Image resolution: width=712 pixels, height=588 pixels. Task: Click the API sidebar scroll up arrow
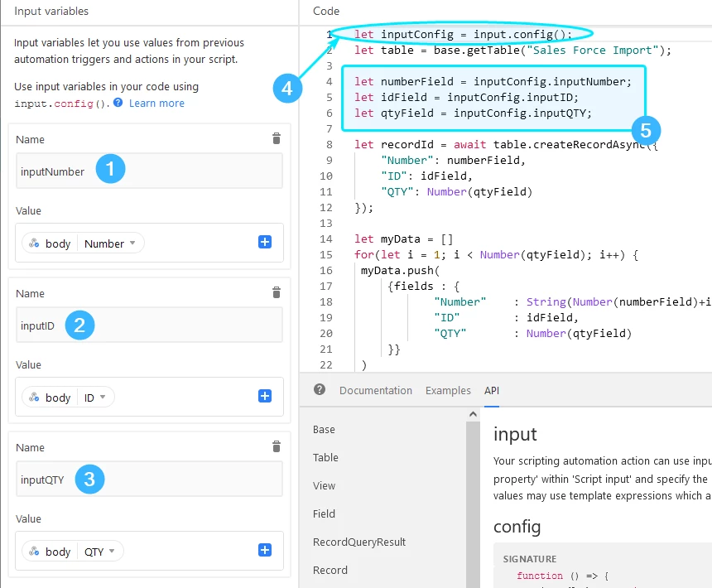click(x=473, y=414)
